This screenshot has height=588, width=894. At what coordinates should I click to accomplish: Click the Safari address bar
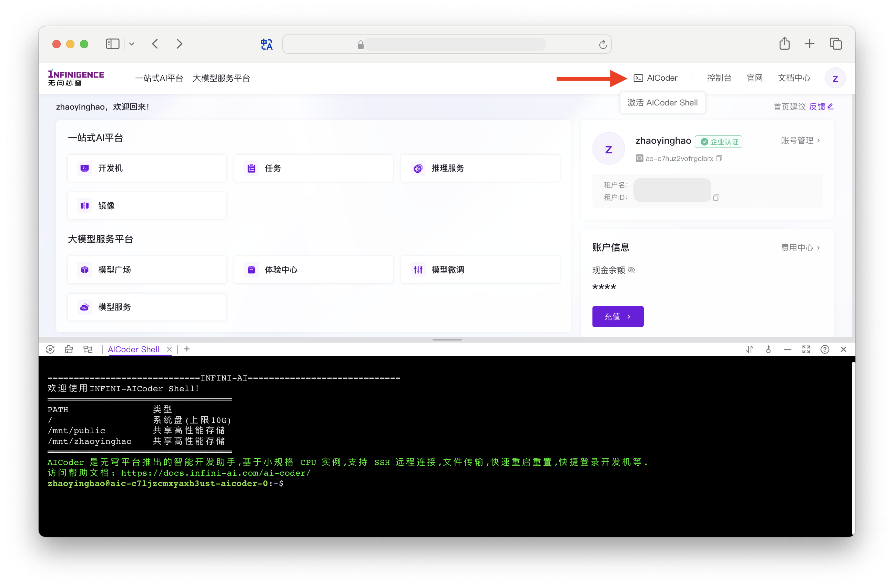[x=447, y=44]
